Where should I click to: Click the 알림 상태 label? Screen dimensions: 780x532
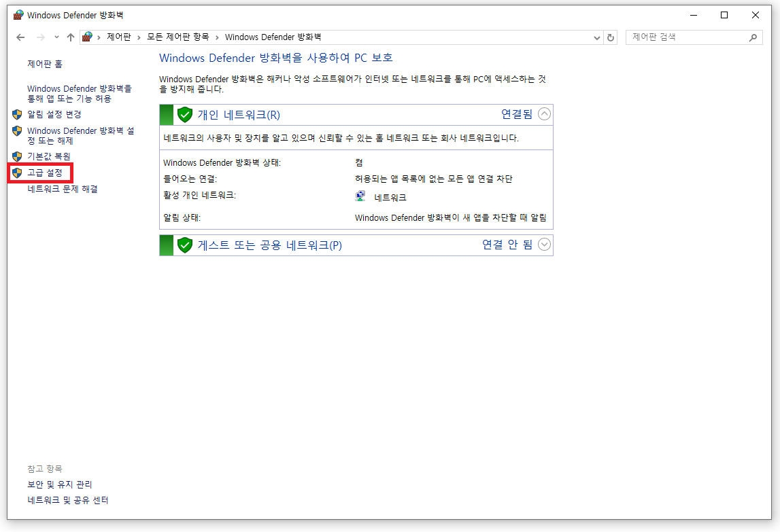[182, 218]
